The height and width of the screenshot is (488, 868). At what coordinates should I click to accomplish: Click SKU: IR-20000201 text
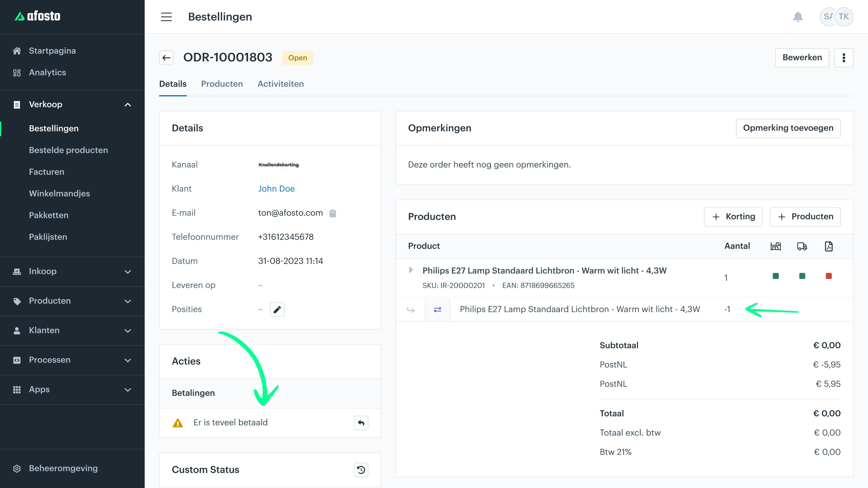point(453,286)
